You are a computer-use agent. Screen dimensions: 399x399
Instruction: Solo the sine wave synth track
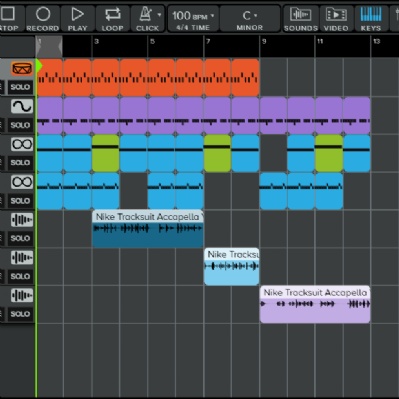click(x=20, y=125)
